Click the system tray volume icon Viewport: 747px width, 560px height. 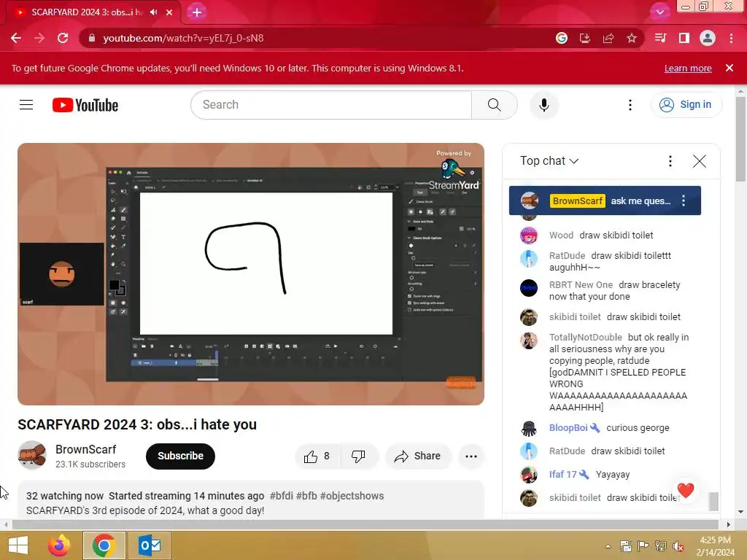pos(678,546)
